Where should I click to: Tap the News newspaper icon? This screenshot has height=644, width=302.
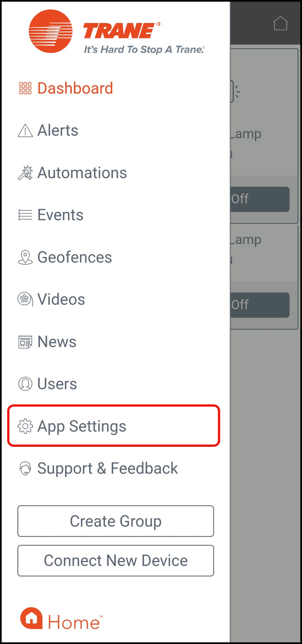(25, 342)
